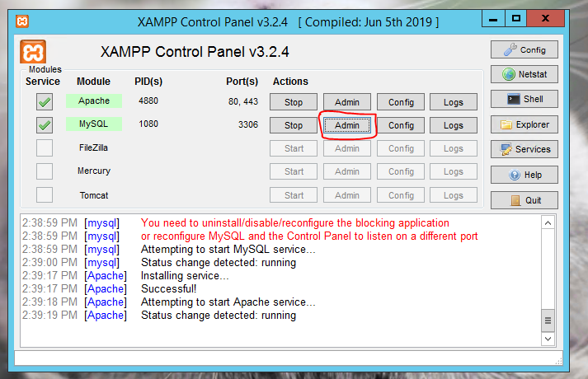The image size is (588, 379).
Task: Click Apache ports 80, 443
Action: [x=243, y=101]
